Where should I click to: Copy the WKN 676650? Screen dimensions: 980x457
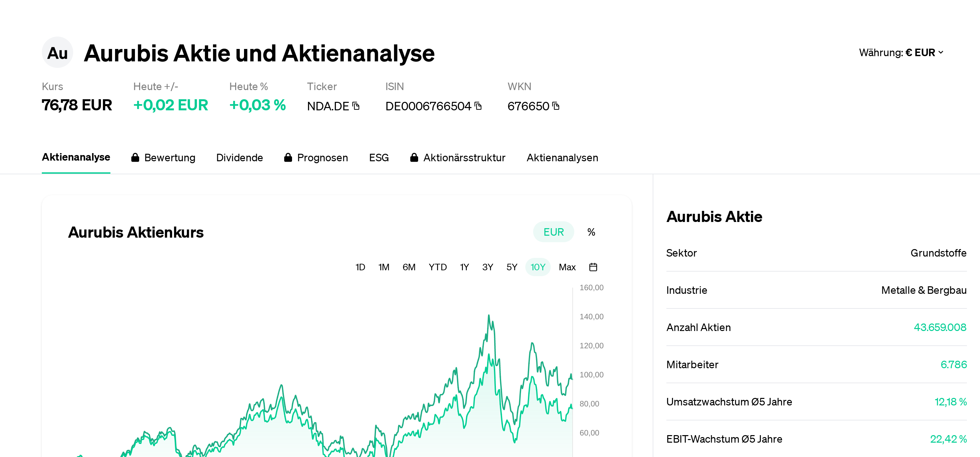pos(556,106)
